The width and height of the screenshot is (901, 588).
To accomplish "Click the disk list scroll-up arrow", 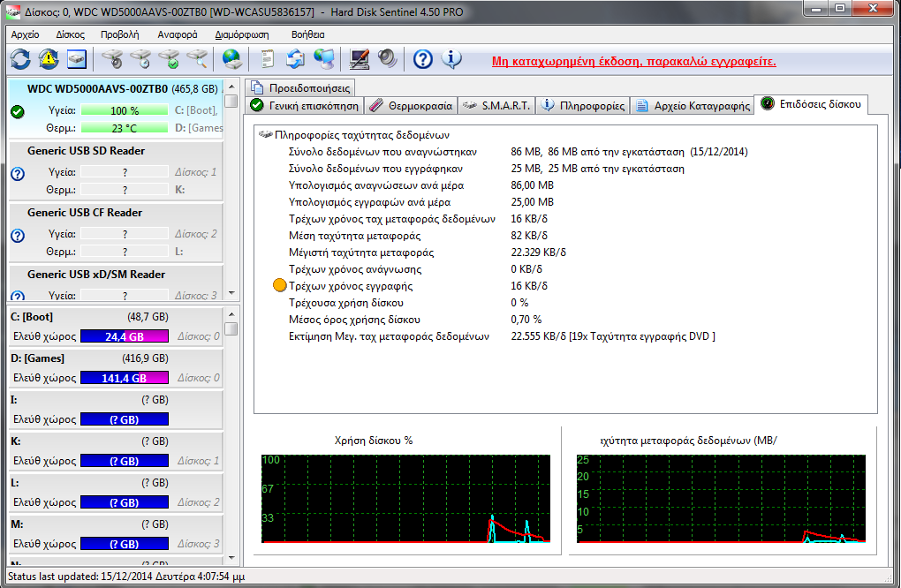I will point(231,87).
